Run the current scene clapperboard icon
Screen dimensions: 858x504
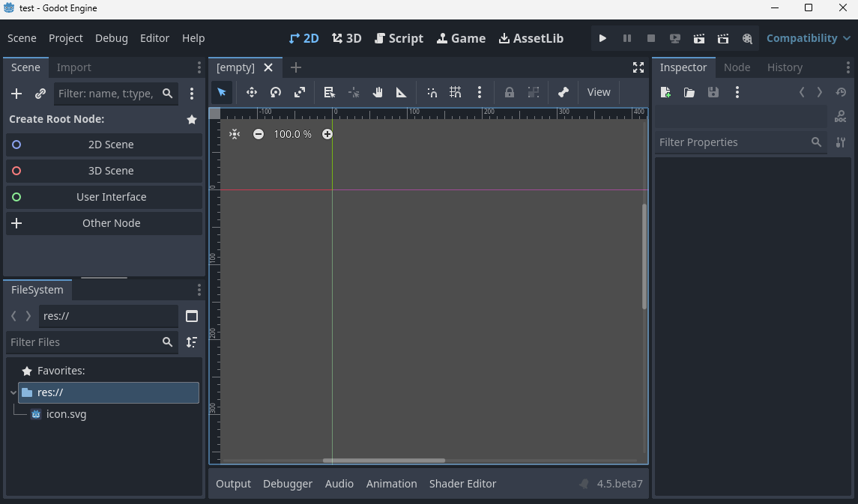(x=699, y=38)
